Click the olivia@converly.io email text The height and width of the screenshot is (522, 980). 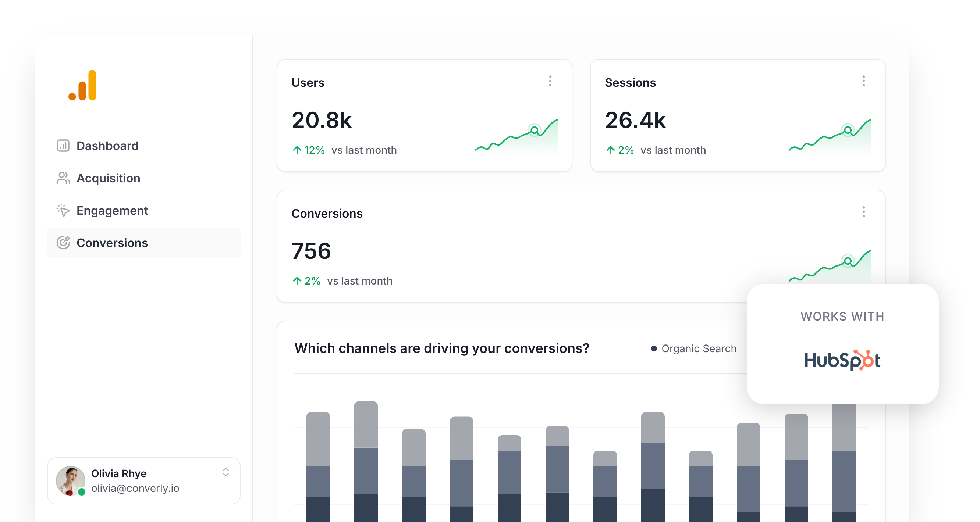pyautogui.click(x=135, y=488)
